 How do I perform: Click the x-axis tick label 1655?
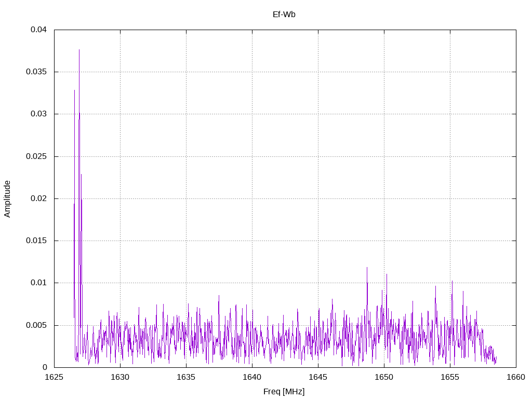pyautogui.click(x=450, y=377)
